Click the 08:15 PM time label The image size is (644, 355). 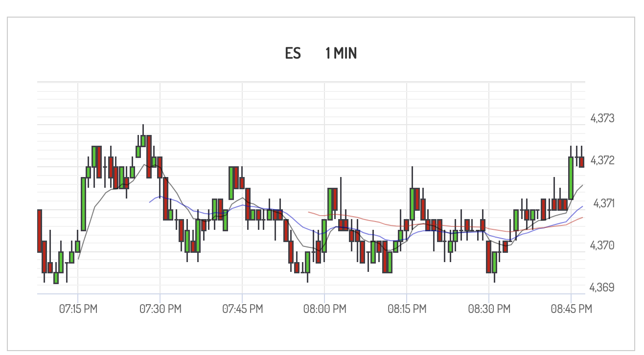coord(407,309)
